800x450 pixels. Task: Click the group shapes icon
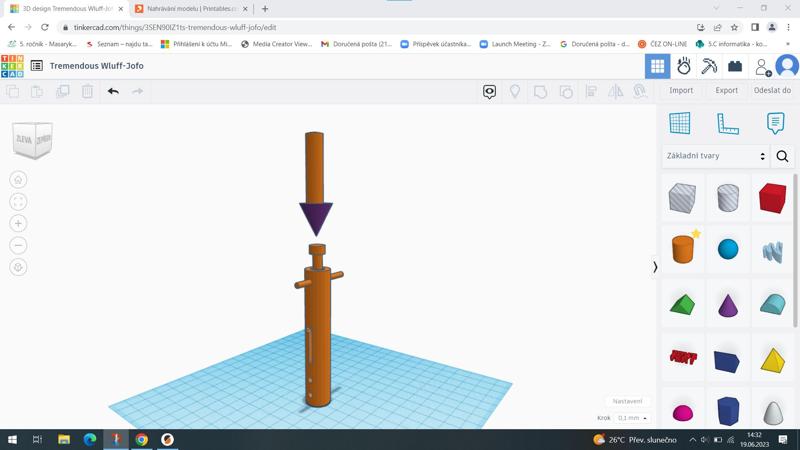[x=540, y=91]
